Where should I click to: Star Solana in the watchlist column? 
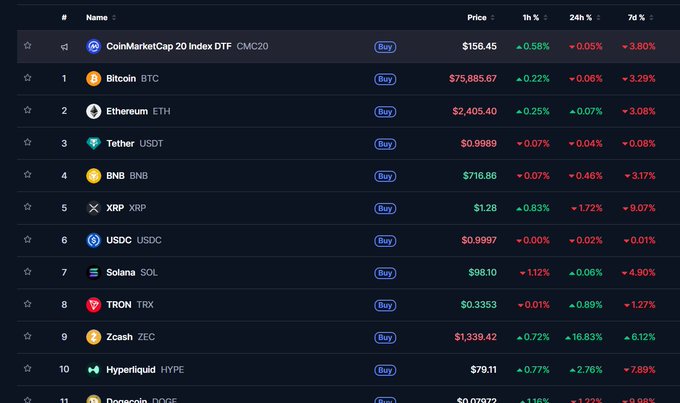27,272
